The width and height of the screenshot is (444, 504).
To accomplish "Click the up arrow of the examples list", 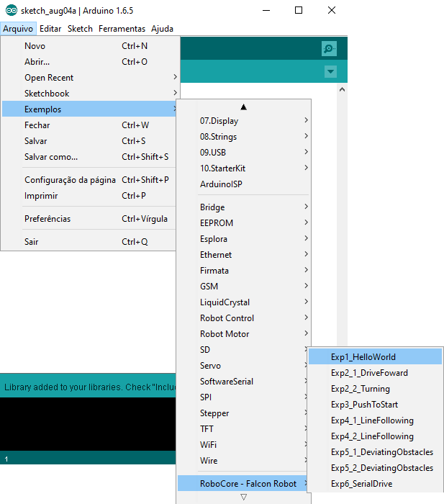I will tap(243, 107).
